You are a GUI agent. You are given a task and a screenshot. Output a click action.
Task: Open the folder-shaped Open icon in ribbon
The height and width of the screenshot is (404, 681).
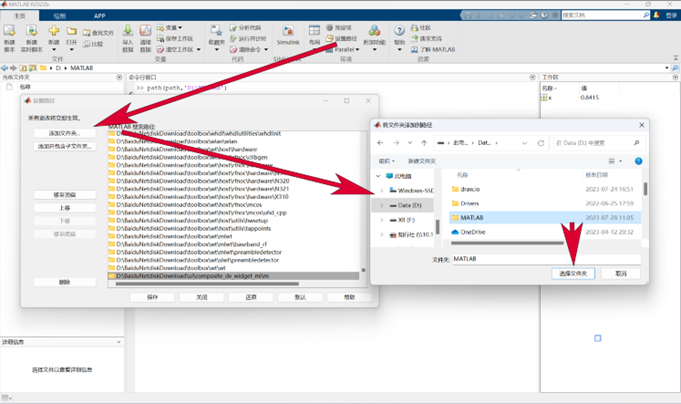72,31
